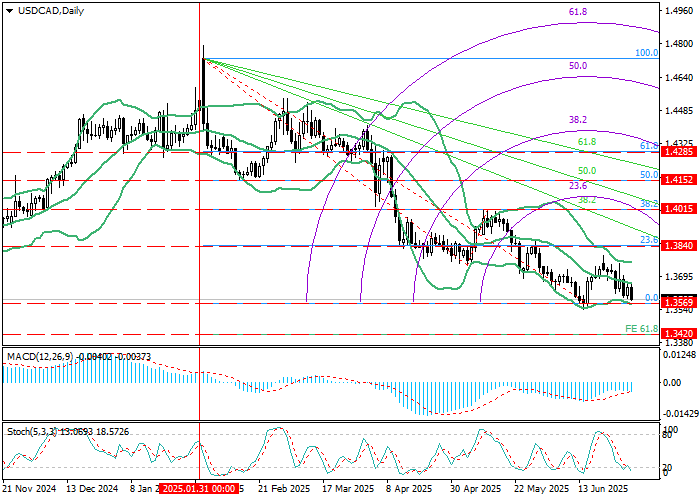Click the purple 61.8 arc label at top

click(x=578, y=12)
